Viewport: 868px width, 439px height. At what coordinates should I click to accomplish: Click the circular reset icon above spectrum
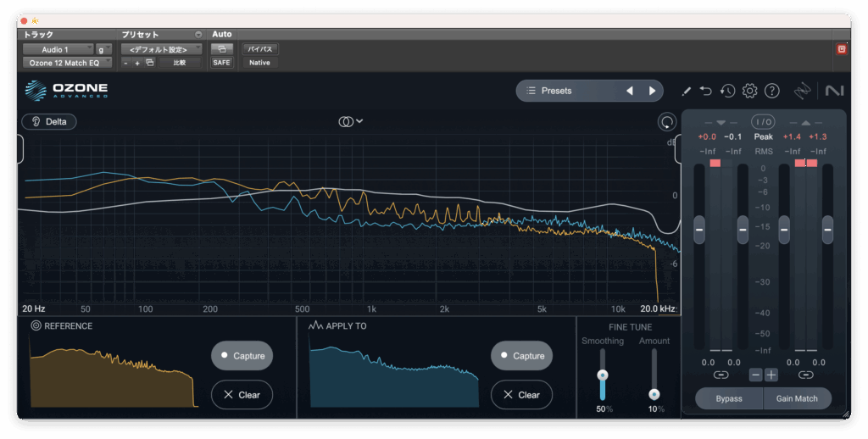667,122
